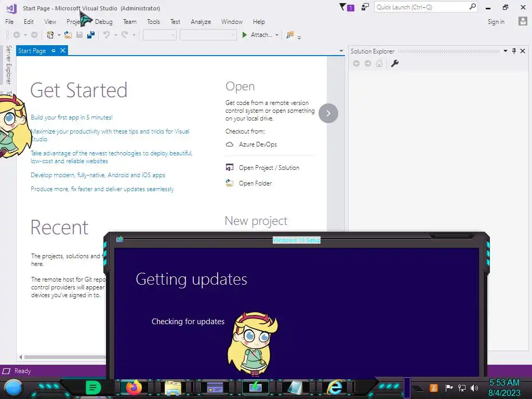Screen dimensions: 532x399
Task: Open the Test menu
Action: pyautogui.click(x=175, y=21)
